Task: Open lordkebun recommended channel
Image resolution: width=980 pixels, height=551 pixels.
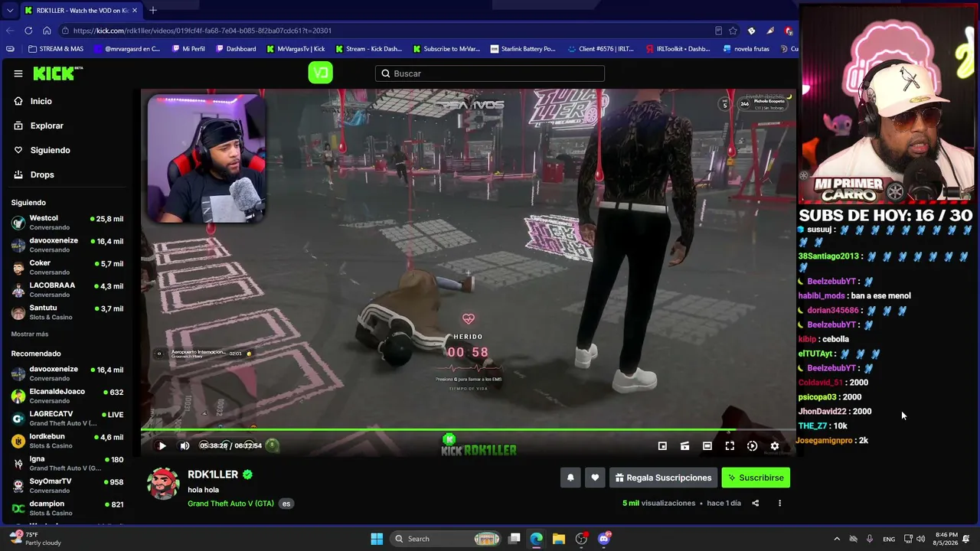Action: (x=67, y=441)
